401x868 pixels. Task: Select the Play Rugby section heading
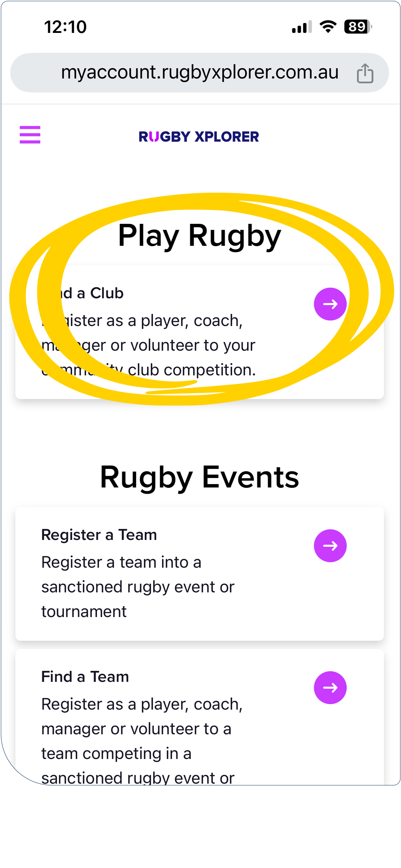(199, 236)
